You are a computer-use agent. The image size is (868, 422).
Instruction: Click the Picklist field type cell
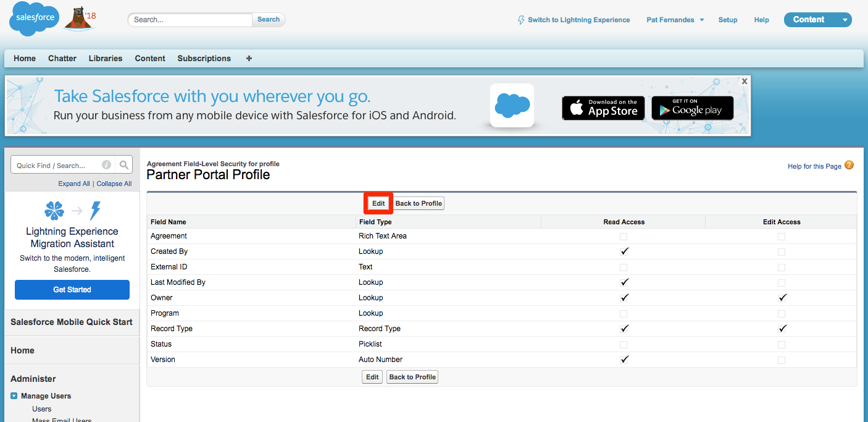370,344
